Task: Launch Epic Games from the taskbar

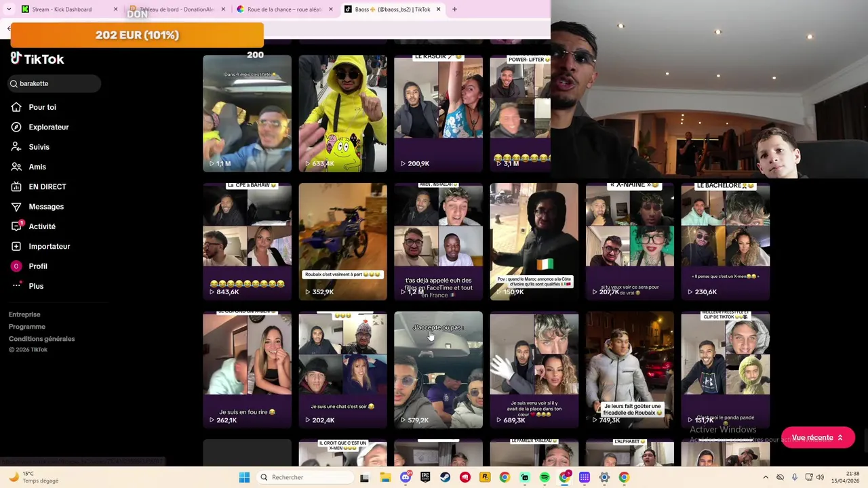Action: pos(425,477)
